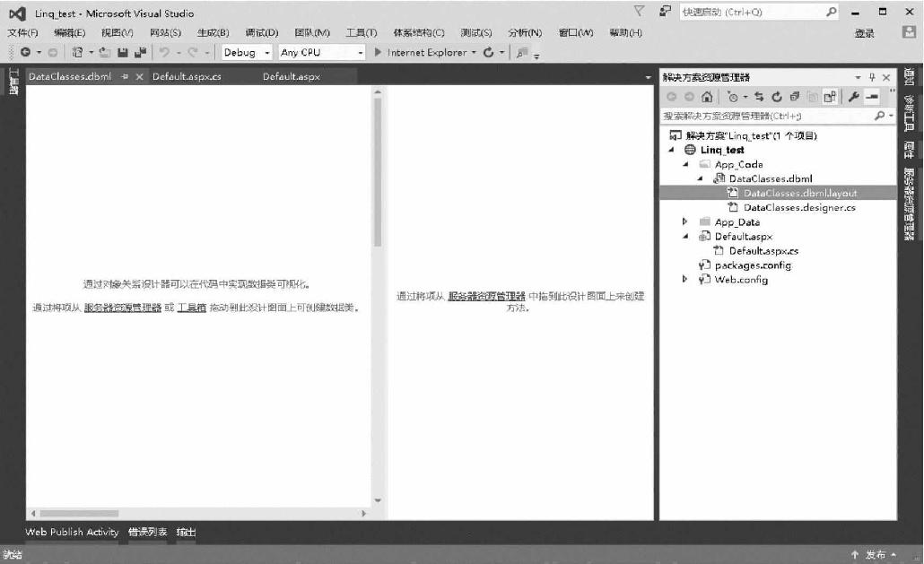
Task: Click the search magnifier in Solution Explorer
Action: 880,116
